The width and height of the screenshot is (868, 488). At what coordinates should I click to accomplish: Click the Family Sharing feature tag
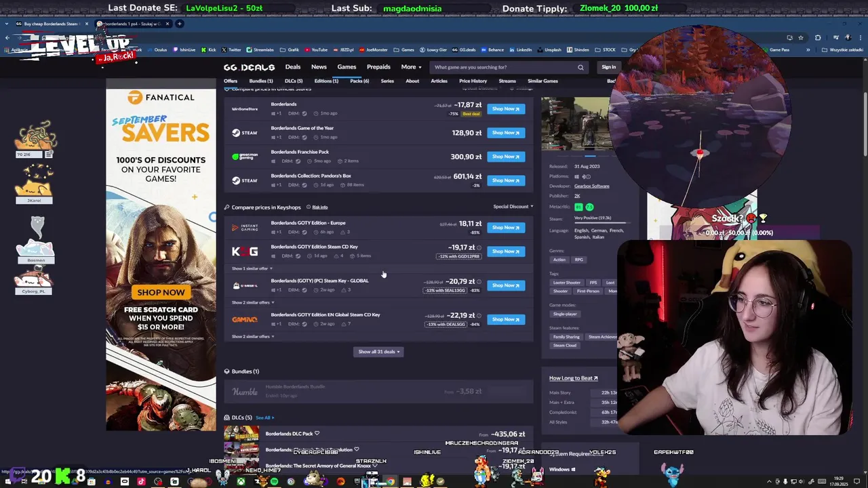click(566, 337)
